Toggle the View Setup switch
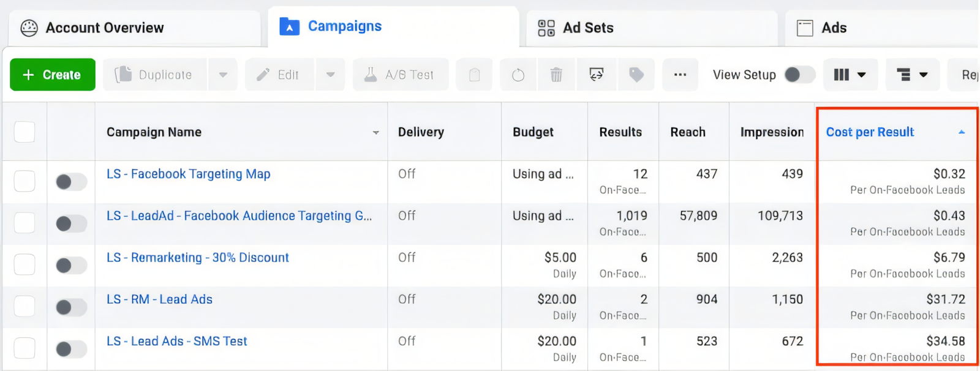 point(799,75)
